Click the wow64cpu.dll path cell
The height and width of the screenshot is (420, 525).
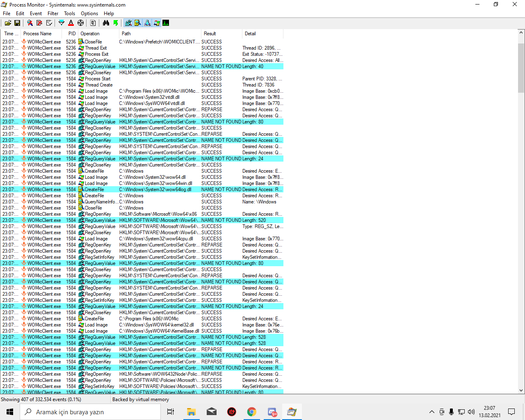click(x=156, y=239)
